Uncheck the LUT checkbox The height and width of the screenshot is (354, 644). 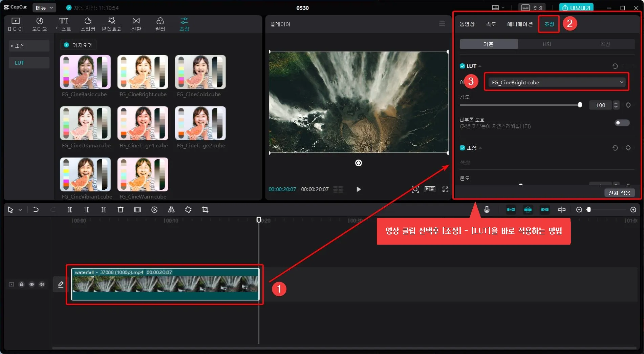pos(462,66)
